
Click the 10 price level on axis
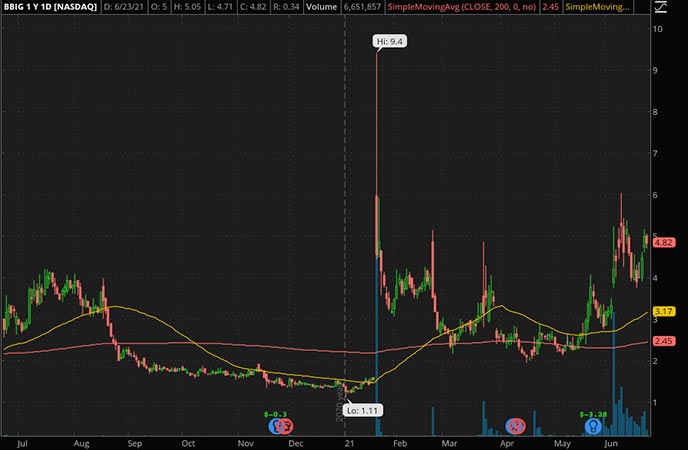(x=658, y=29)
